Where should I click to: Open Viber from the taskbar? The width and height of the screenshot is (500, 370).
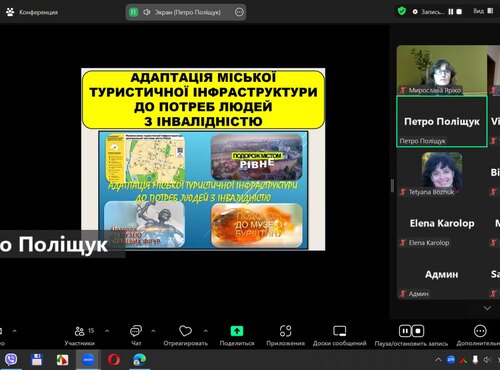tap(11, 360)
